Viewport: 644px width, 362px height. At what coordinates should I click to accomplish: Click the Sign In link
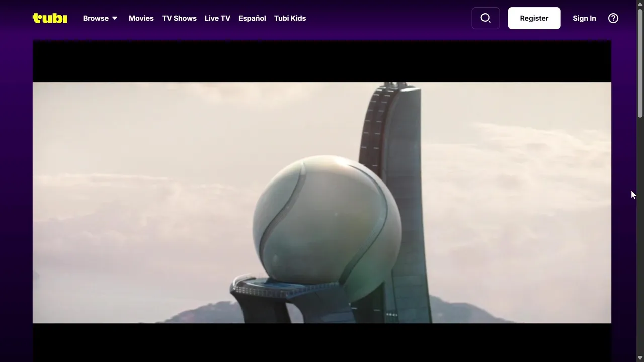click(584, 18)
